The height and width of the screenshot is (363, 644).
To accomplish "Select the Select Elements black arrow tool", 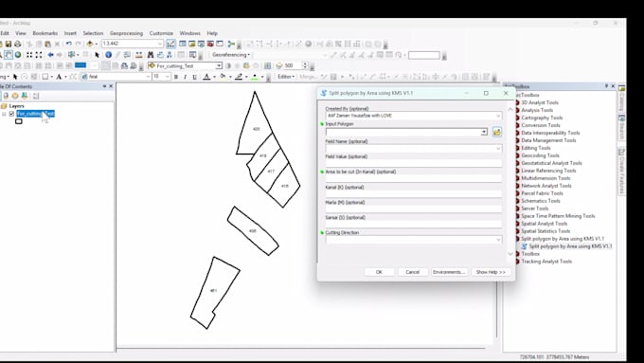I will (x=97, y=55).
